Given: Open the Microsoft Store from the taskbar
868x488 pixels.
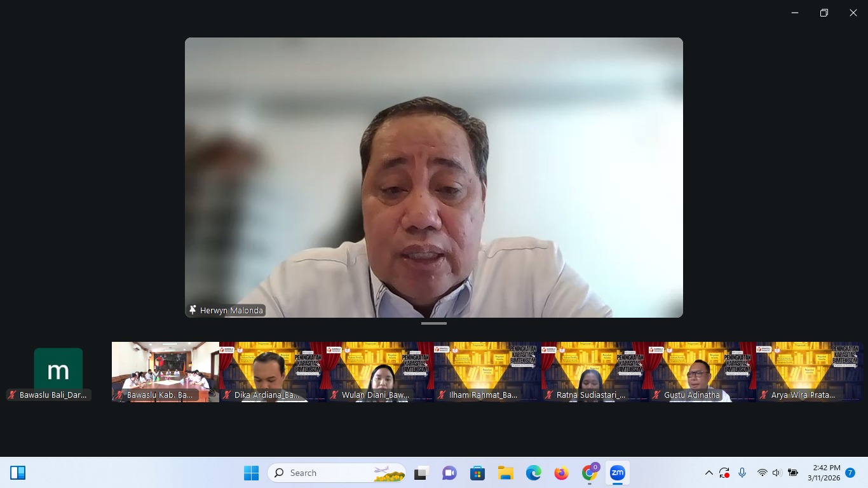Looking at the screenshot, I should (476, 473).
